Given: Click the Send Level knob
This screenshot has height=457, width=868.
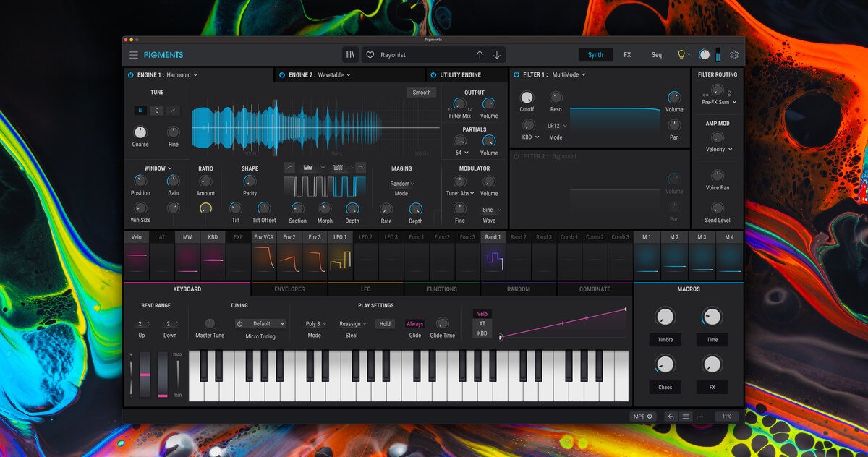Looking at the screenshot, I should tap(717, 208).
